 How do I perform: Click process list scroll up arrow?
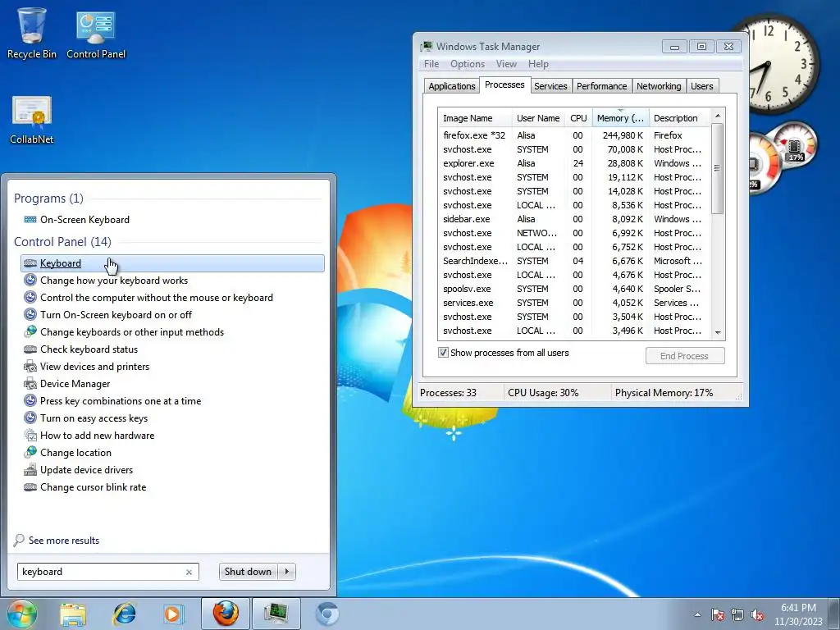(717, 116)
